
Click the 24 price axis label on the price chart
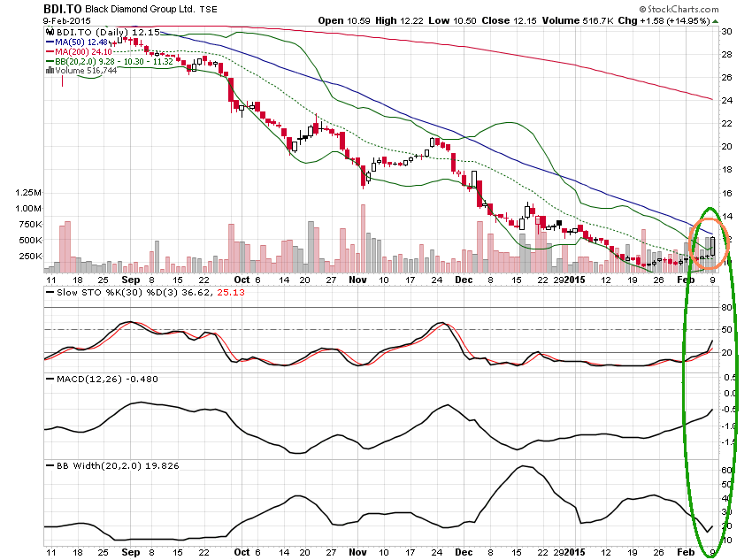[727, 101]
